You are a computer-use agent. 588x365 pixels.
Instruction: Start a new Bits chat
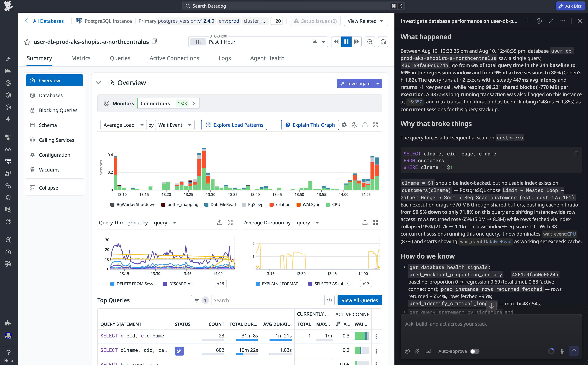[x=527, y=21]
